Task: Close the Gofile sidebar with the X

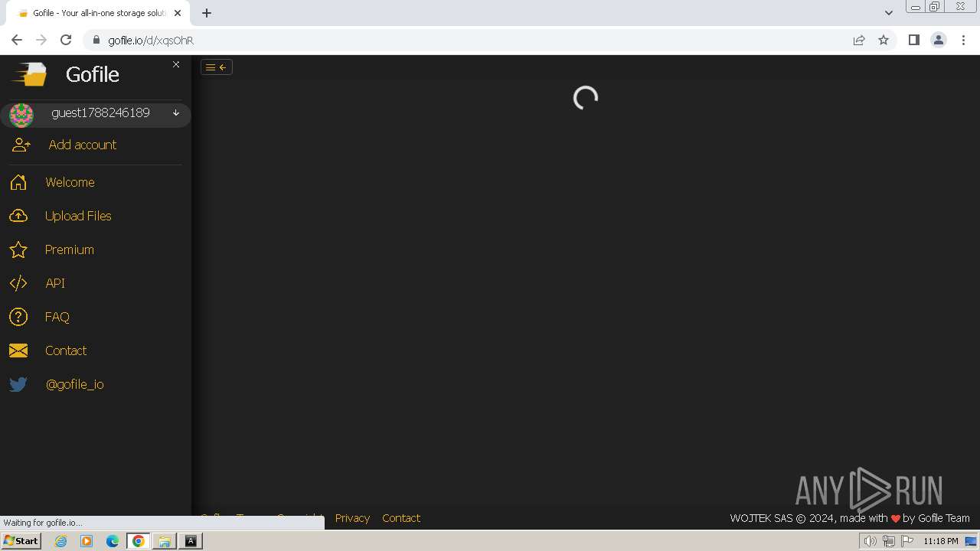Action: point(176,64)
